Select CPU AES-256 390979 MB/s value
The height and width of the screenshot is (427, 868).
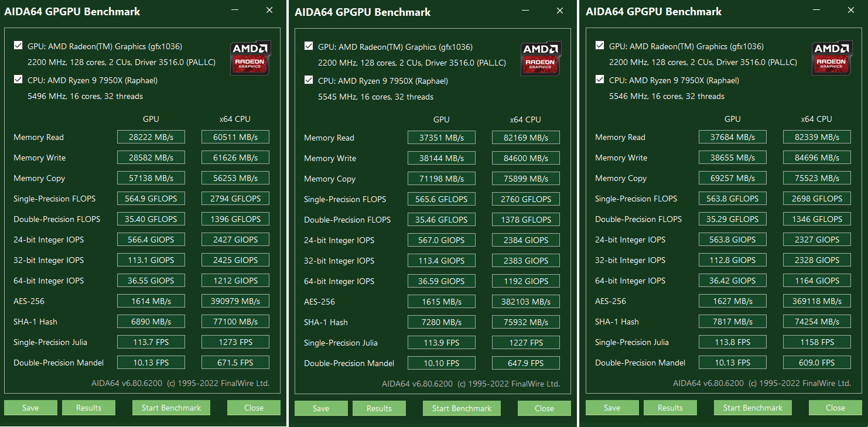tap(235, 301)
